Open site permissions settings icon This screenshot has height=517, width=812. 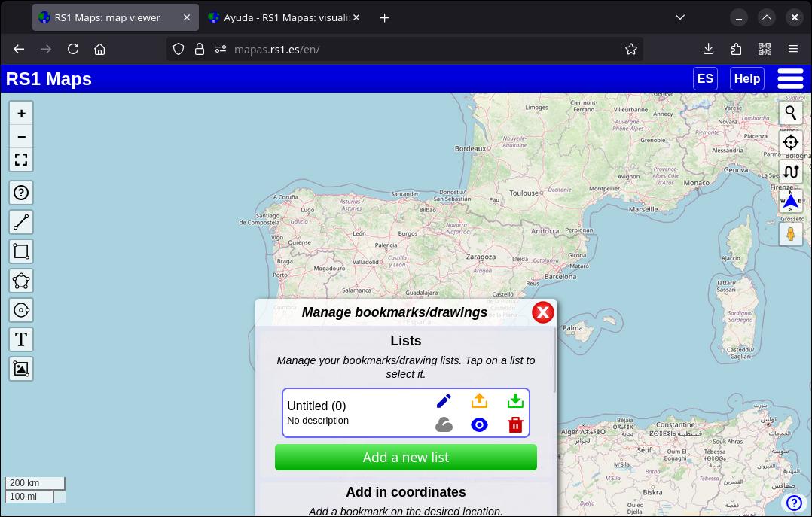click(x=221, y=49)
